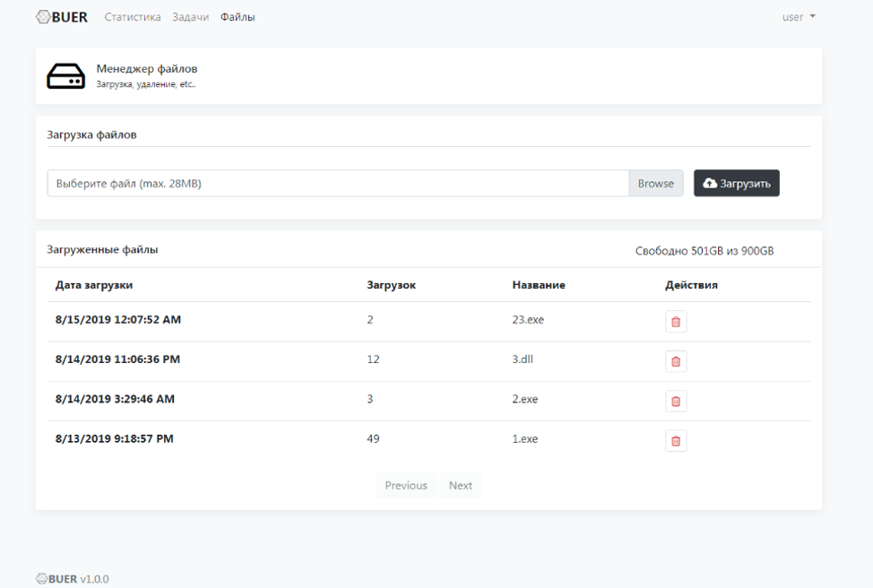Open the user account dropdown

799,17
